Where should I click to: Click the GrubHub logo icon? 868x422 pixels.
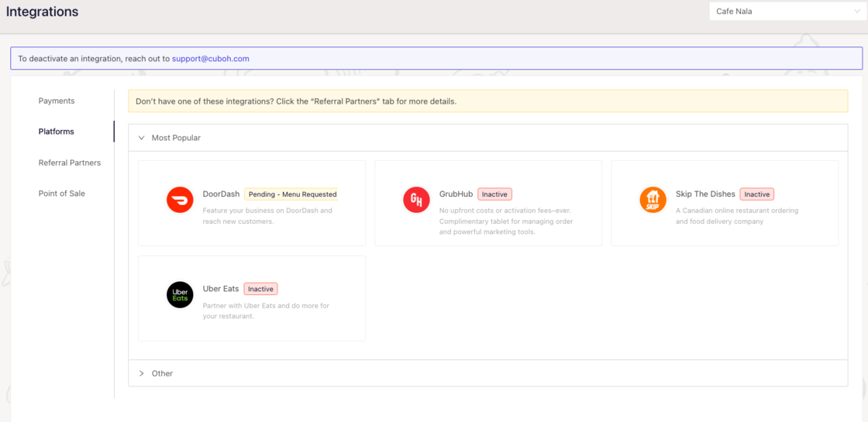[x=416, y=200]
